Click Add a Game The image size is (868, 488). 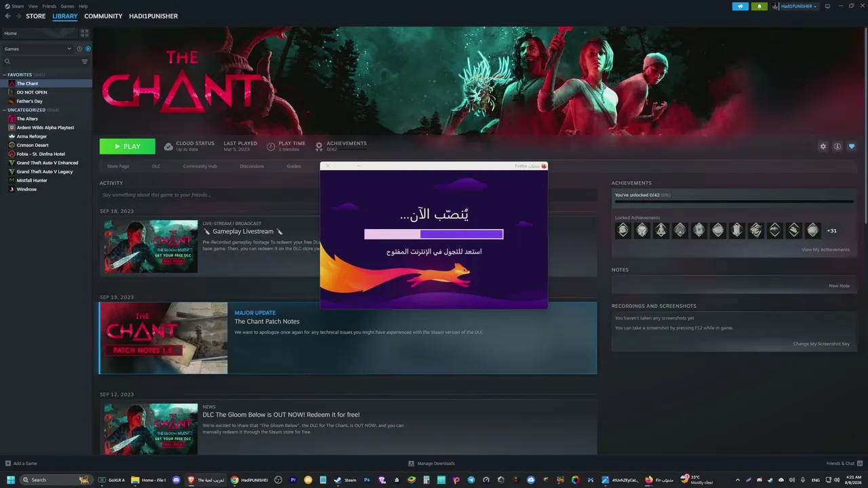tap(21, 464)
